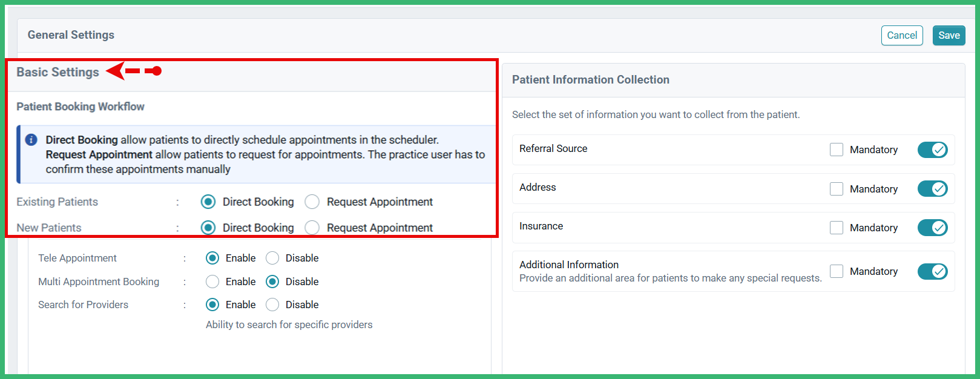Enable Multi Appointment Booking
The image size is (980, 379).
point(212,282)
